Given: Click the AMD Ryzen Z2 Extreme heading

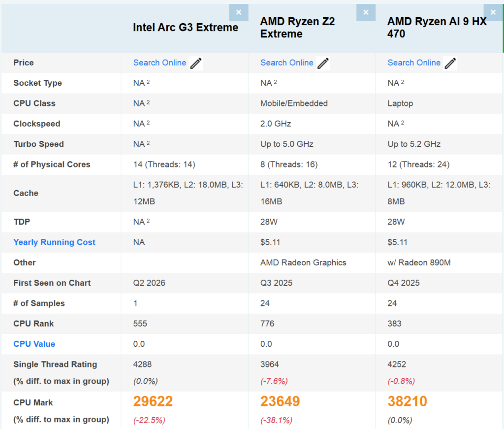Looking at the screenshot, I should click(x=297, y=27).
